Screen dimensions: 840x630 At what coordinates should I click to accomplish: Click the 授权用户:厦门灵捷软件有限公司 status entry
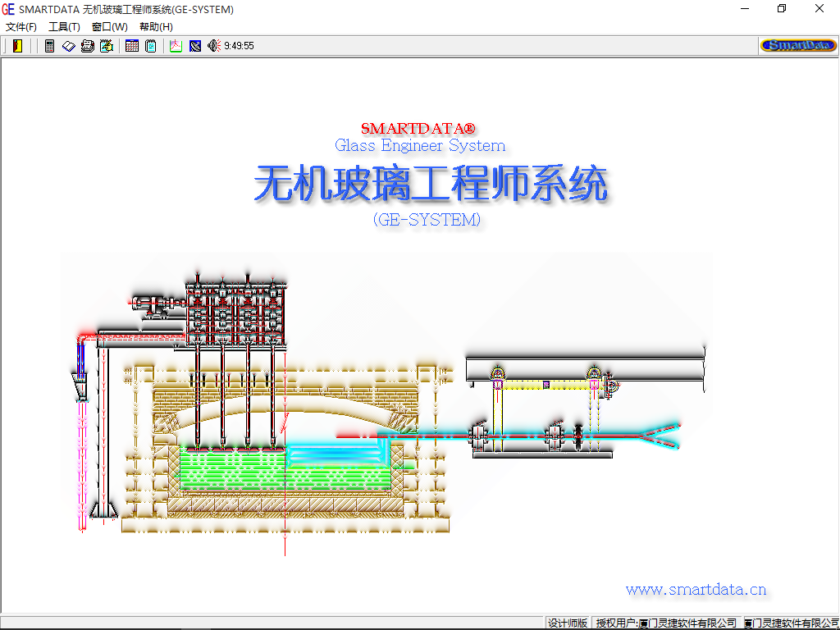[667, 623]
